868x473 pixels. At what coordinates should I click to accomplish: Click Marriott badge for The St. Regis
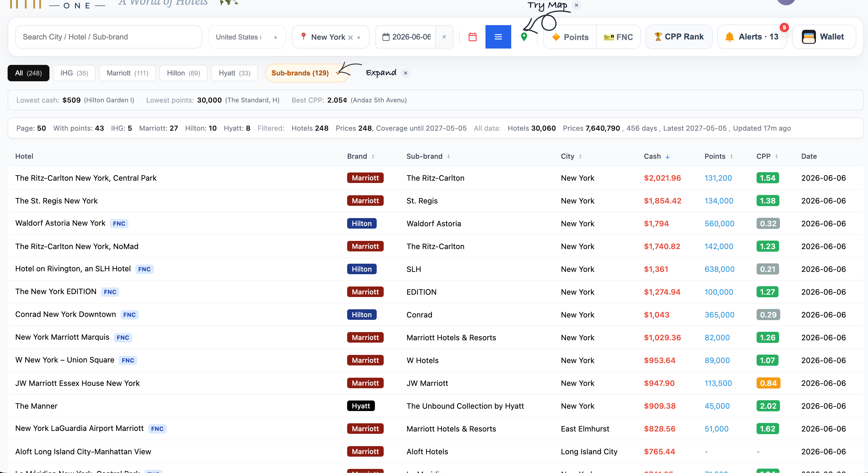[365, 201]
